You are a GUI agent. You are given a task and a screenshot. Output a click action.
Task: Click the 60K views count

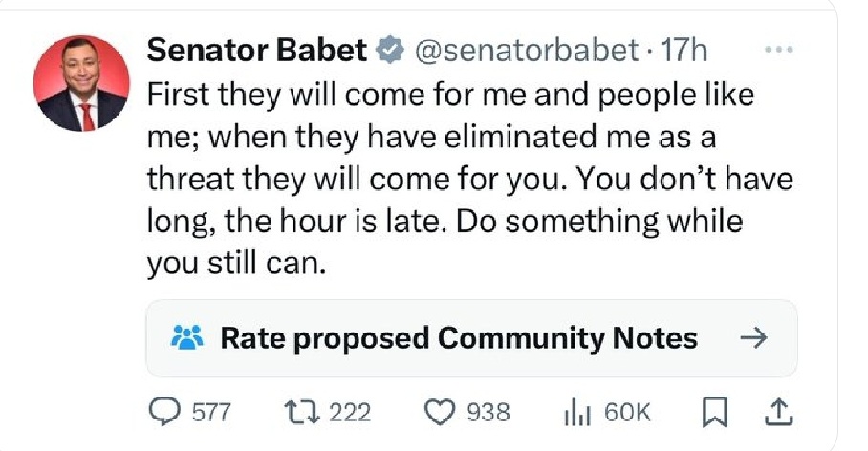pos(627,413)
